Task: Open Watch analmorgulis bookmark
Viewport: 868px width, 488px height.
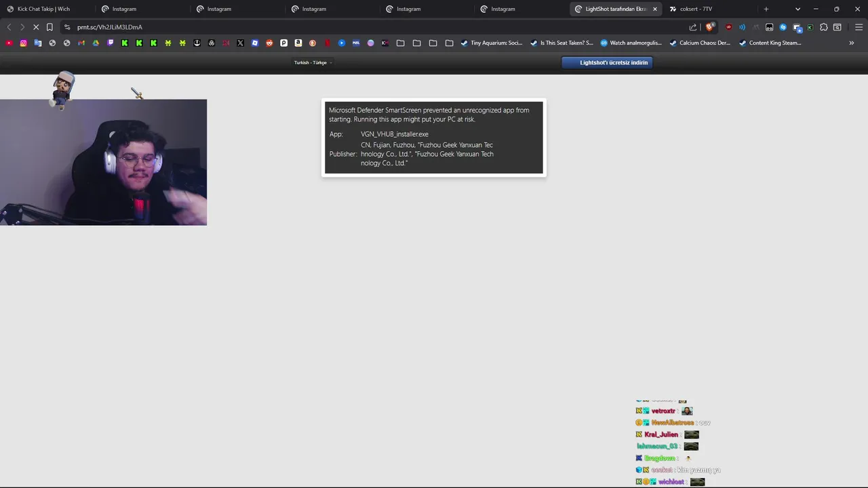Action: [x=631, y=43]
